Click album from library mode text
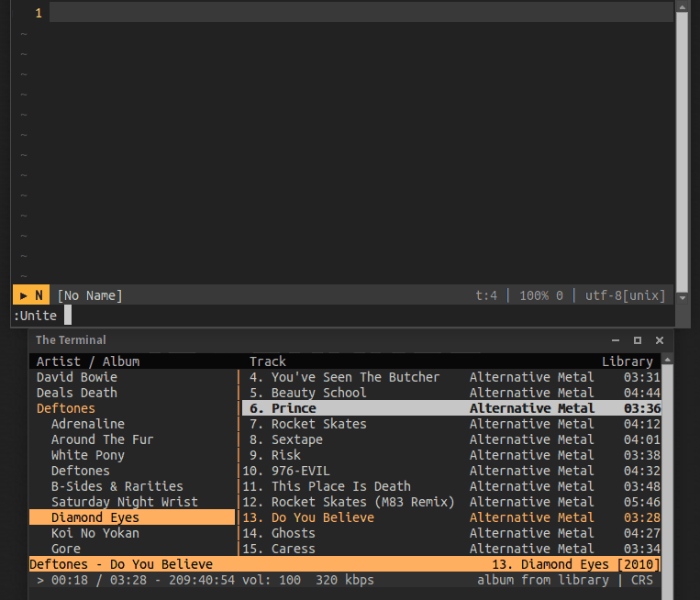700x600 pixels. [543, 580]
